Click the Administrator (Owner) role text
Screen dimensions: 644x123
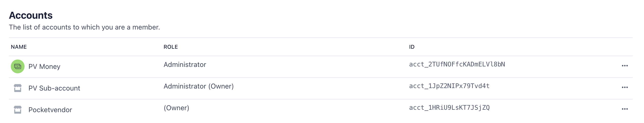(199, 86)
